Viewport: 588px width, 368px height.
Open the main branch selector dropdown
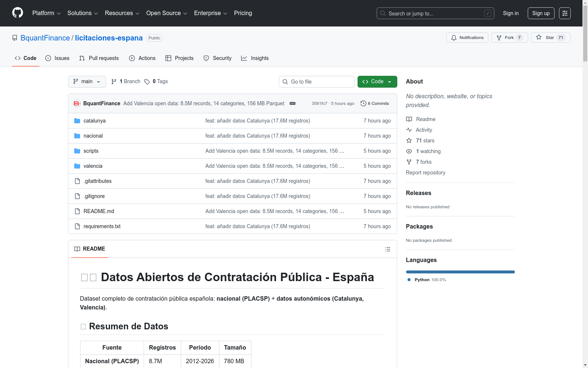click(x=87, y=82)
